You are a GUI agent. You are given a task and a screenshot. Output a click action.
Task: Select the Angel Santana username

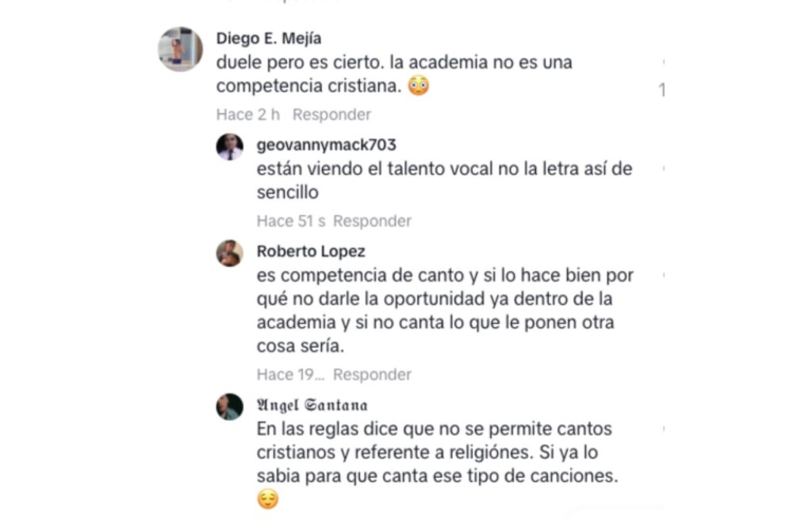tap(312, 406)
